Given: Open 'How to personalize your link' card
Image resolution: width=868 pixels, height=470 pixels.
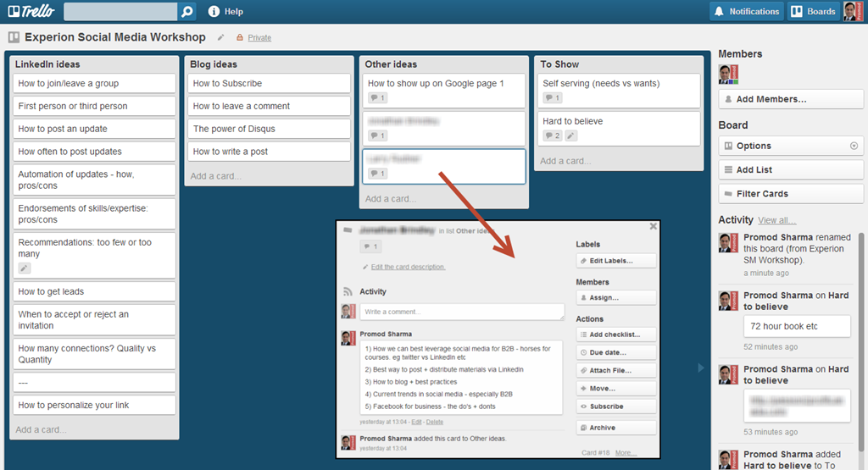Looking at the screenshot, I should point(94,406).
